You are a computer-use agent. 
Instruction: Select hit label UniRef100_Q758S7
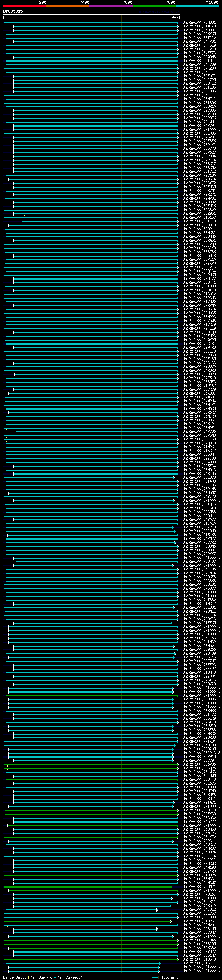pyautogui.click(x=199, y=589)
